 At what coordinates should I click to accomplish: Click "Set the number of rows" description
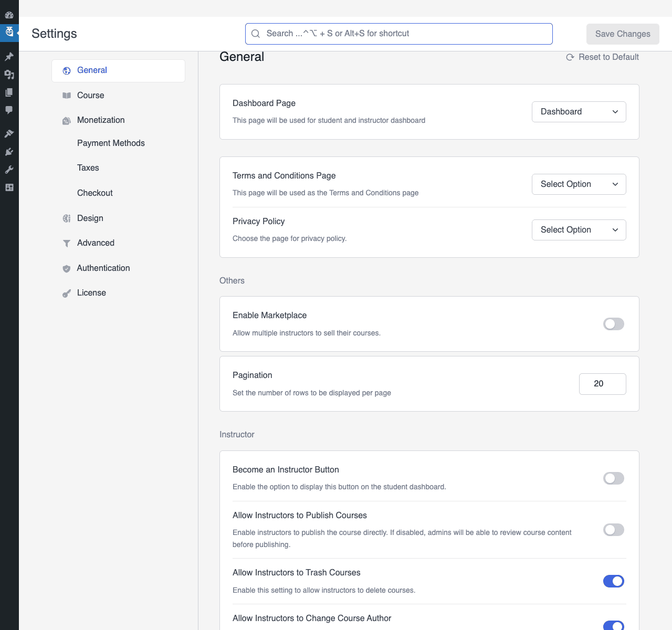point(312,393)
